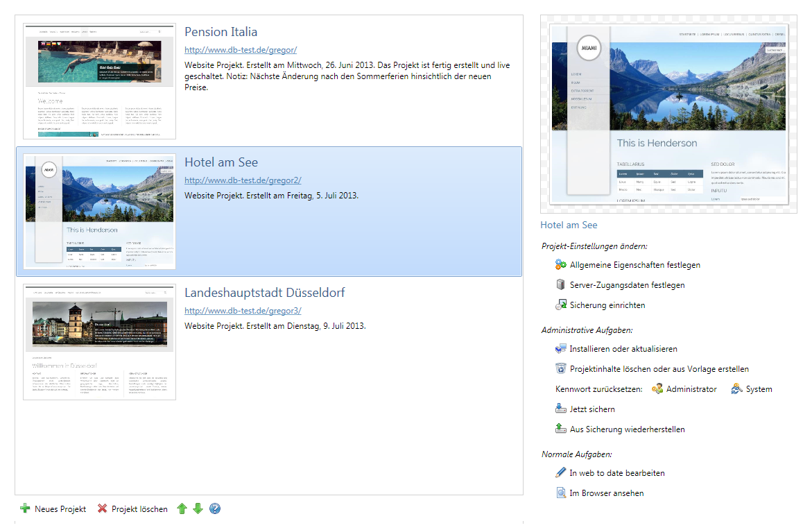This screenshot has width=812, height=530.
Task: Click the green plus Neues Projekt icon
Action: [x=26, y=508]
